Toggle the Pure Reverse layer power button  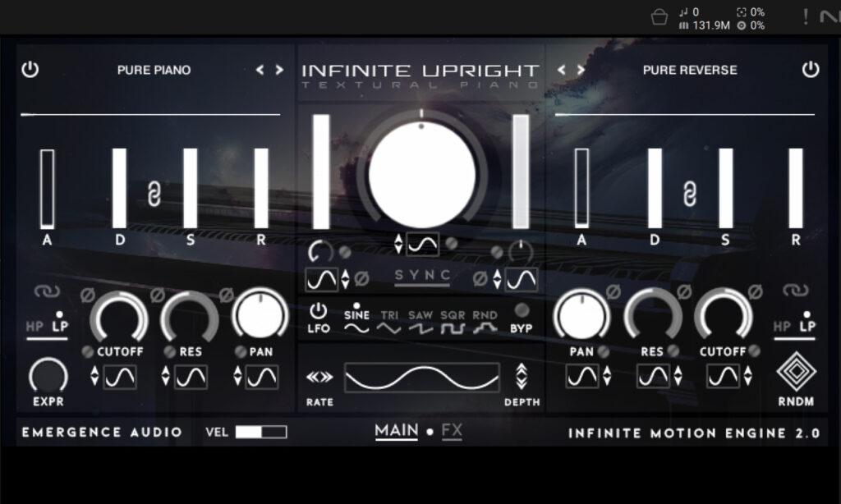point(809,70)
